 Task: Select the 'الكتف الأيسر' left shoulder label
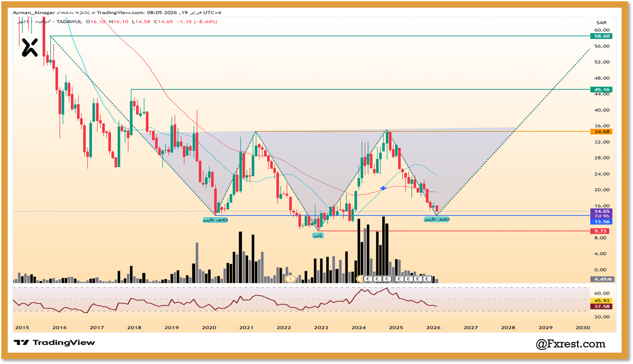[215, 220]
